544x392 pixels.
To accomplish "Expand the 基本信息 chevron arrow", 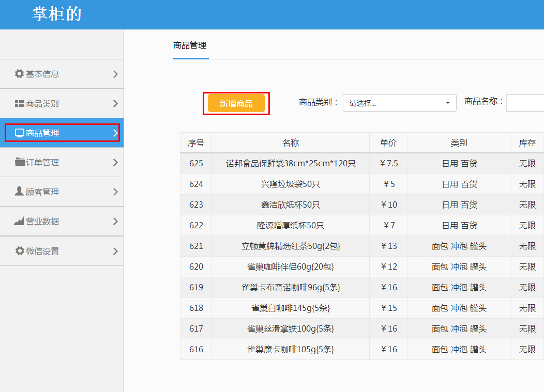I will [115, 74].
